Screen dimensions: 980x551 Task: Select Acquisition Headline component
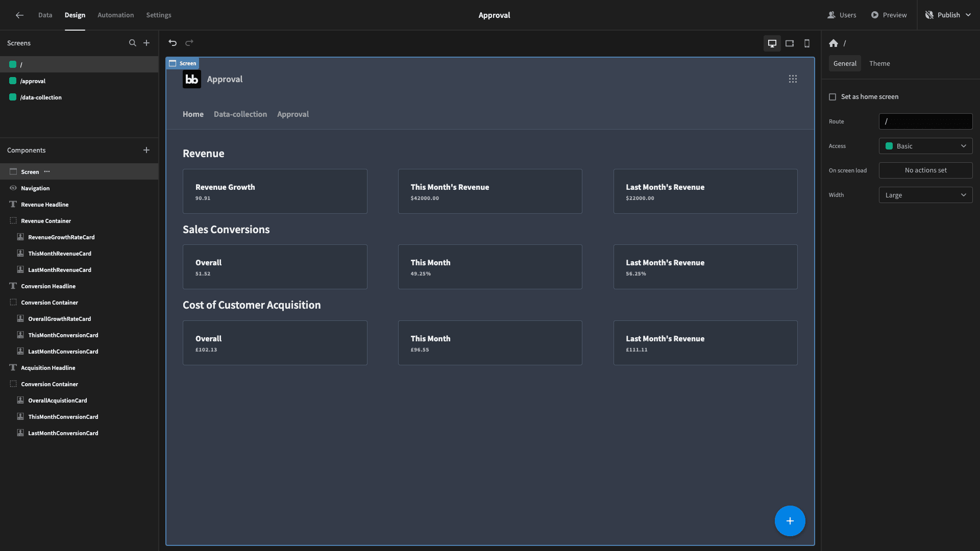click(79, 368)
